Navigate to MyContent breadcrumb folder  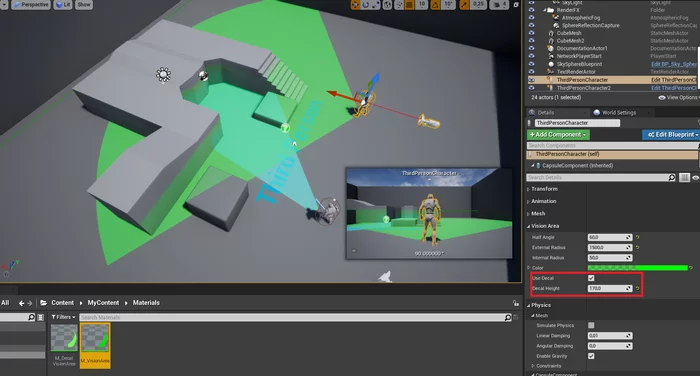[103, 303]
